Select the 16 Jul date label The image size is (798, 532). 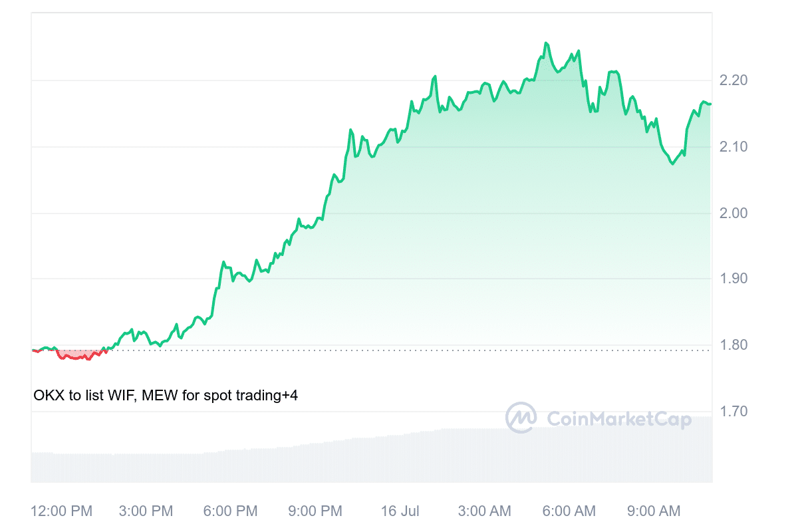pos(400,511)
